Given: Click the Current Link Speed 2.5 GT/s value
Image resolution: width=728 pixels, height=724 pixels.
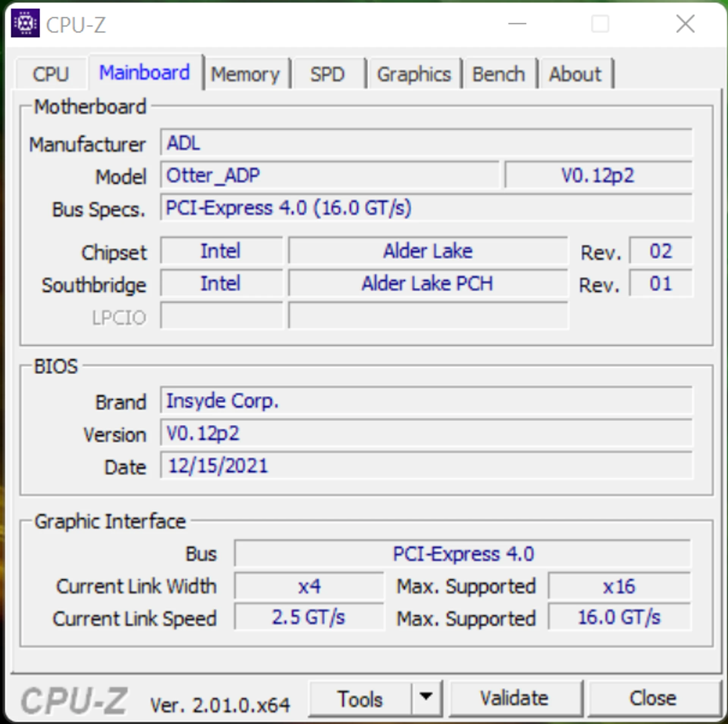Looking at the screenshot, I should click(x=309, y=617).
